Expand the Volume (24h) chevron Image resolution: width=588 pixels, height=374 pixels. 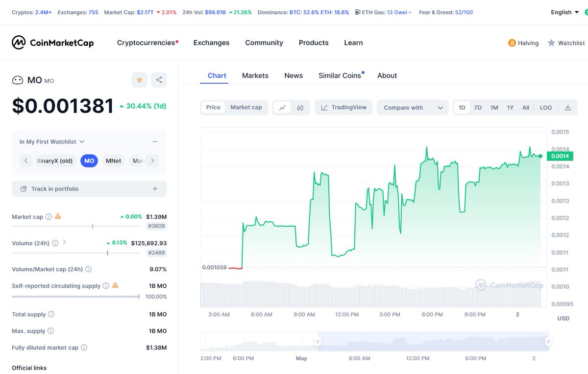(65, 242)
